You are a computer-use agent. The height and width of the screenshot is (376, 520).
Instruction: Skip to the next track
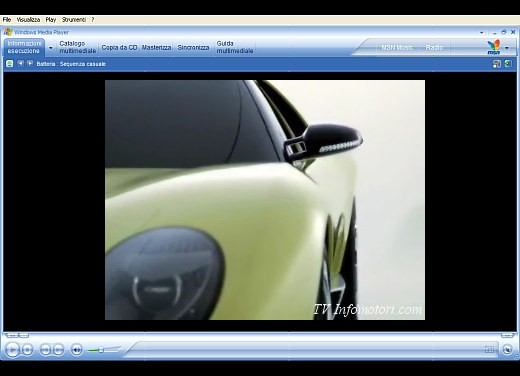[58, 350]
